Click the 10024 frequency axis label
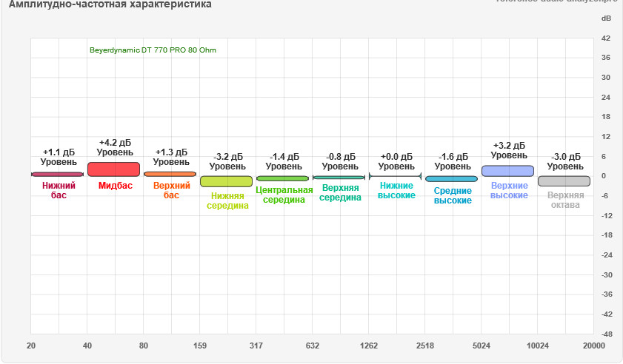Image resolution: width=623 pixels, height=364 pixels. click(538, 346)
